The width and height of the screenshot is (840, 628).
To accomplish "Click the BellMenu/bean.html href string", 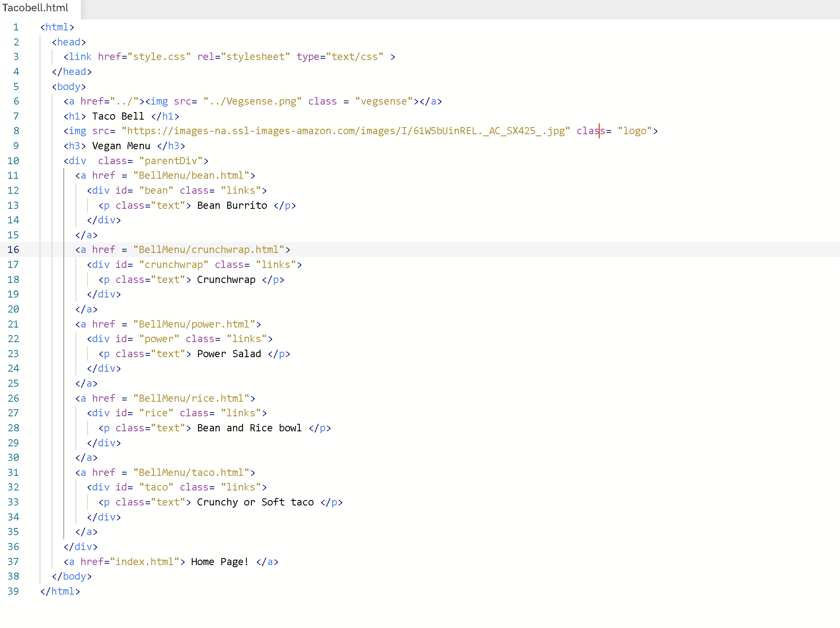I will pyautogui.click(x=191, y=175).
